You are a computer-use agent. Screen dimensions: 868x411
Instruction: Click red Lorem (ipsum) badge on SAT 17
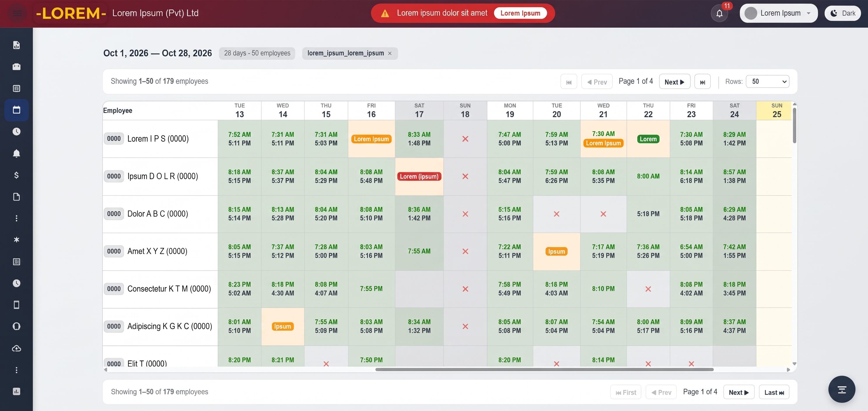tap(419, 176)
